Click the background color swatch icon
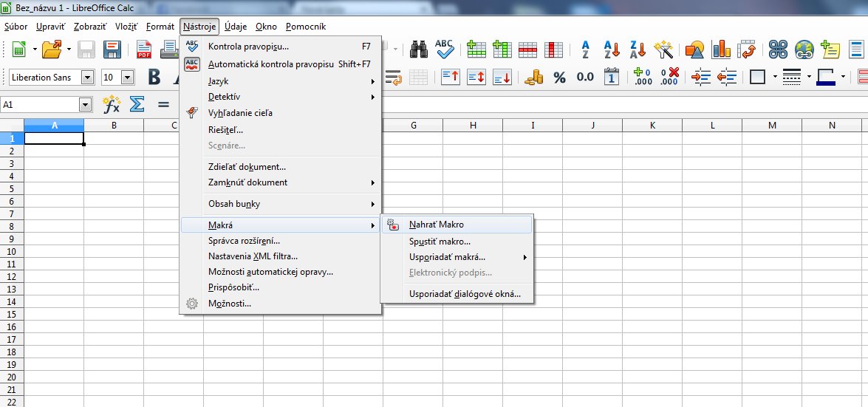The width and height of the screenshot is (868, 407). [826, 78]
